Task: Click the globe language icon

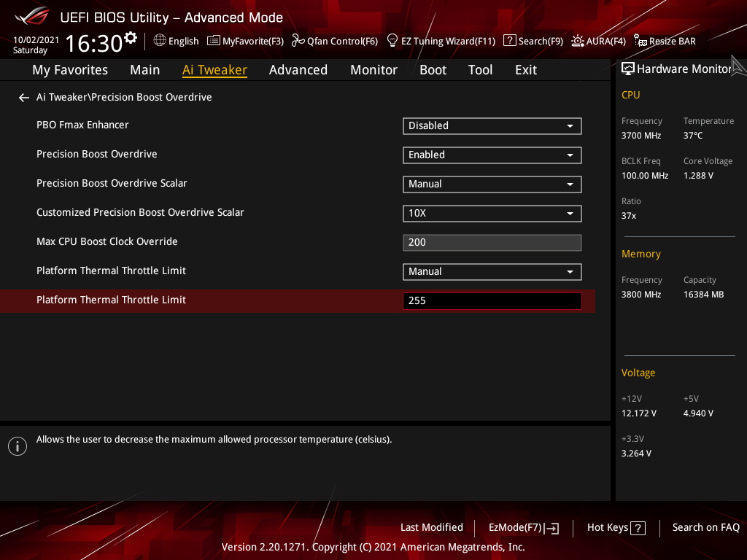Action: click(x=160, y=41)
